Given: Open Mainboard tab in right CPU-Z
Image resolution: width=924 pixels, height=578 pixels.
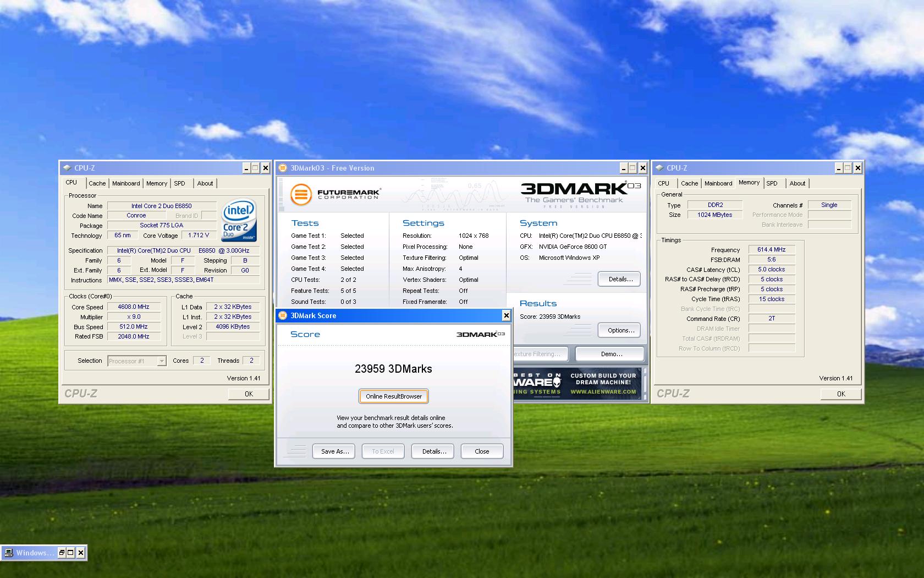Looking at the screenshot, I should (718, 183).
